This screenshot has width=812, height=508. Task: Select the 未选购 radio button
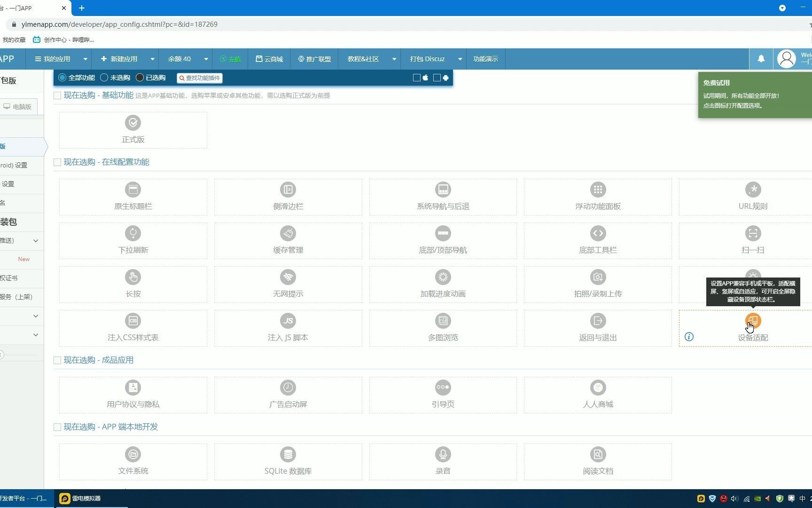pyautogui.click(x=104, y=78)
